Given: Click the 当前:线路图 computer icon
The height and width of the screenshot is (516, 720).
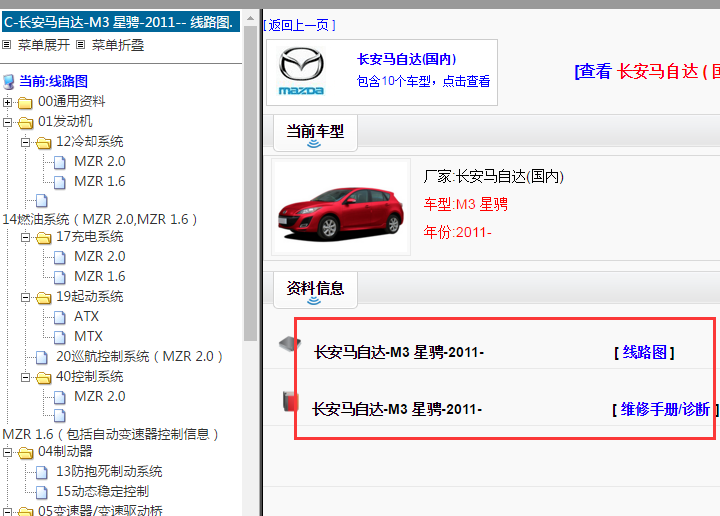Looking at the screenshot, I should [x=8, y=82].
